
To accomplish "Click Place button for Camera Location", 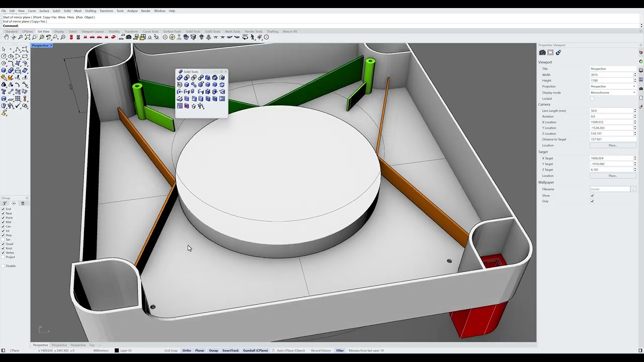I will coord(613,145).
